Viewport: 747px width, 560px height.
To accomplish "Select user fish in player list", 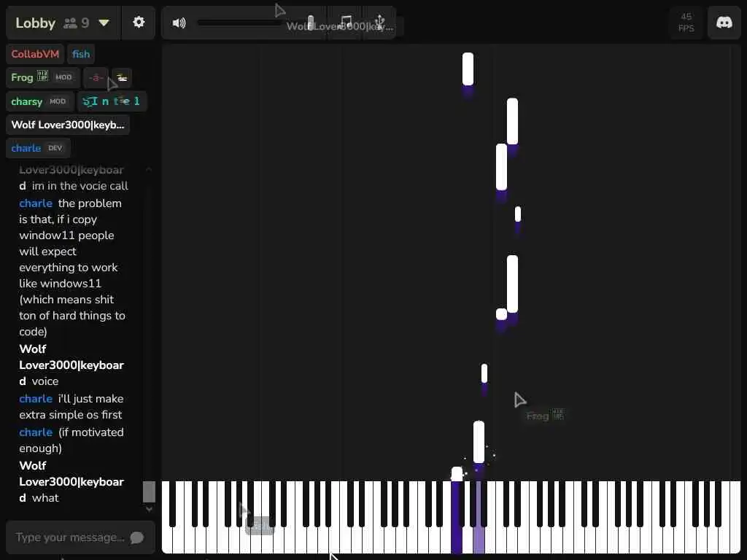I will 81,54.
